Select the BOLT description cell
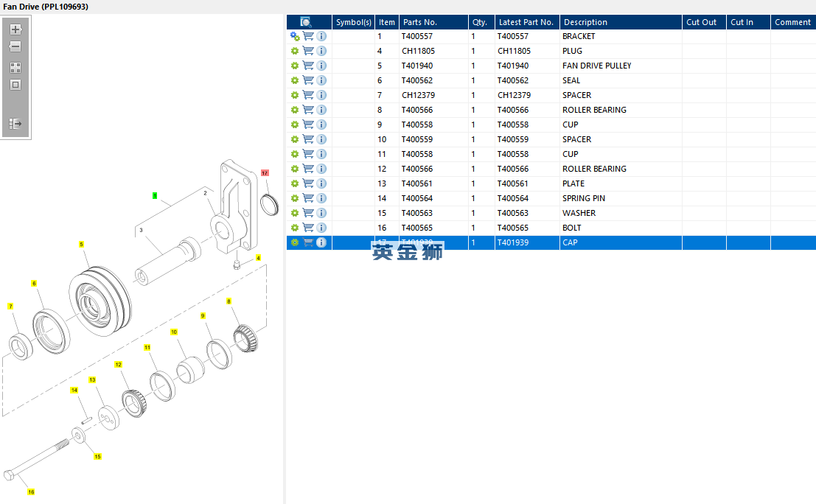 point(621,228)
